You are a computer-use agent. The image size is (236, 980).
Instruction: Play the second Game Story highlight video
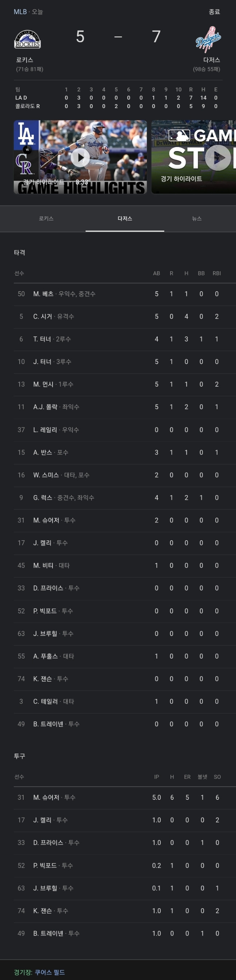click(194, 157)
